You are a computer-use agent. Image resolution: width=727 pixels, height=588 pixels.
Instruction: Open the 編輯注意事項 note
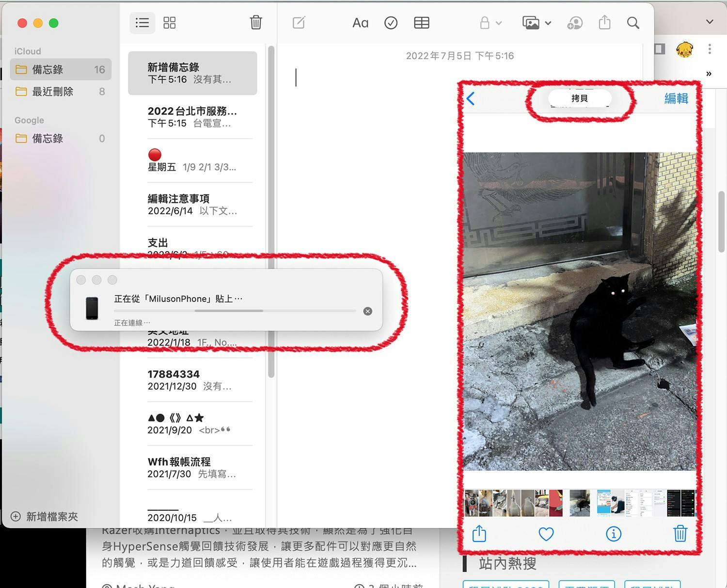[x=192, y=205]
